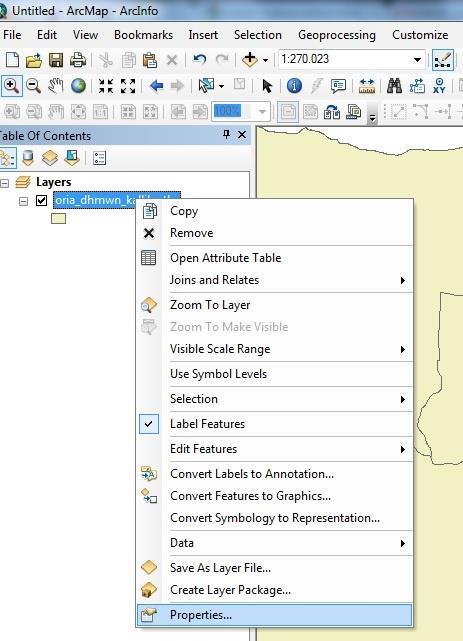Expand the Edit Features submenu
The height and width of the screenshot is (641, 463).
[403, 449]
